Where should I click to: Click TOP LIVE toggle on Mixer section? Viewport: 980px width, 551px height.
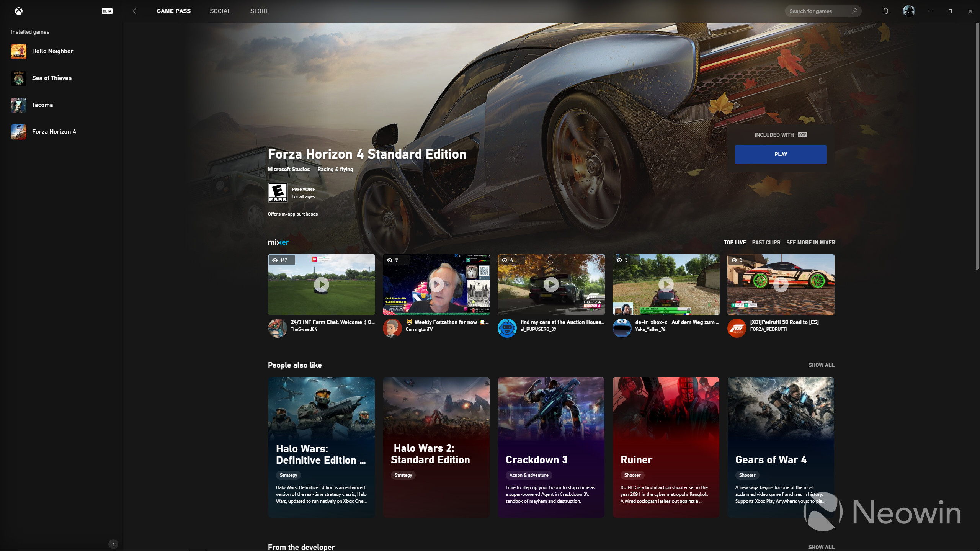[x=734, y=242]
